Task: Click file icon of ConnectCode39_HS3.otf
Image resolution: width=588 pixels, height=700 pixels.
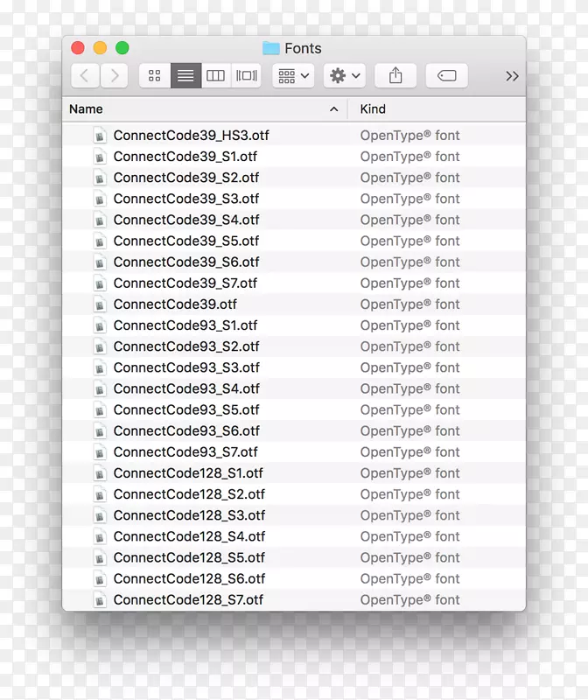Action: pyautogui.click(x=100, y=136)
